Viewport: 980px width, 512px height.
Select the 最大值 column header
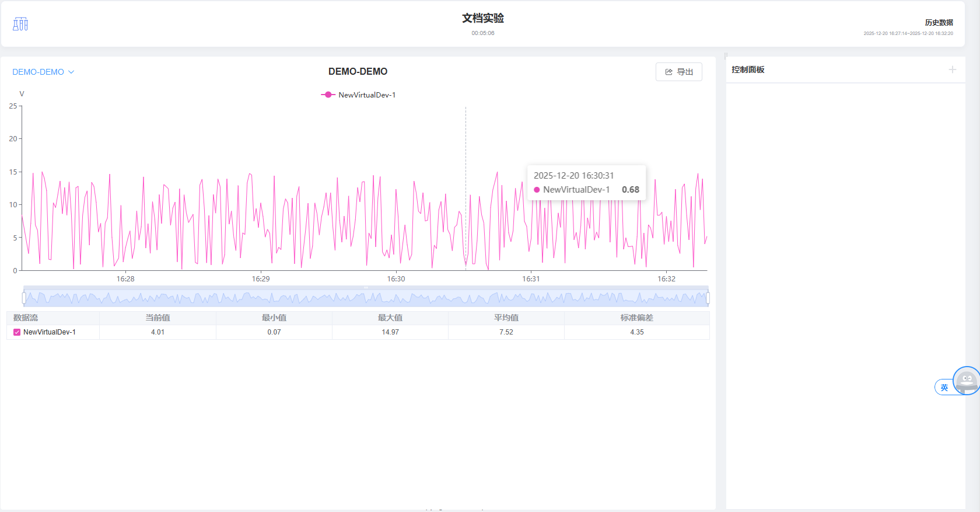tap(390, 318)
